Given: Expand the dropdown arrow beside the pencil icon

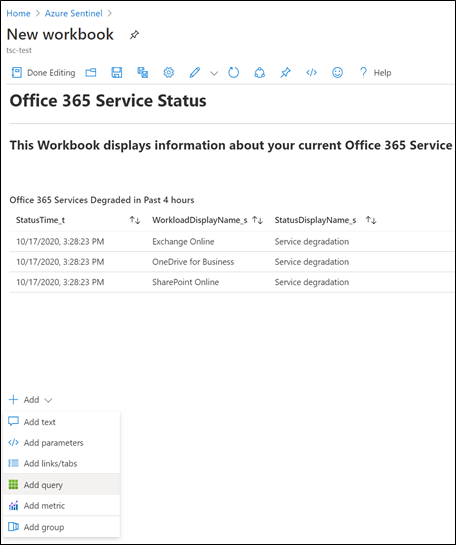Looking at the screenshot, I should [214, 73].
